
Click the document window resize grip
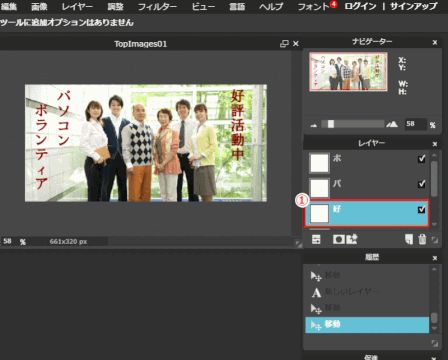pos(299,244)
